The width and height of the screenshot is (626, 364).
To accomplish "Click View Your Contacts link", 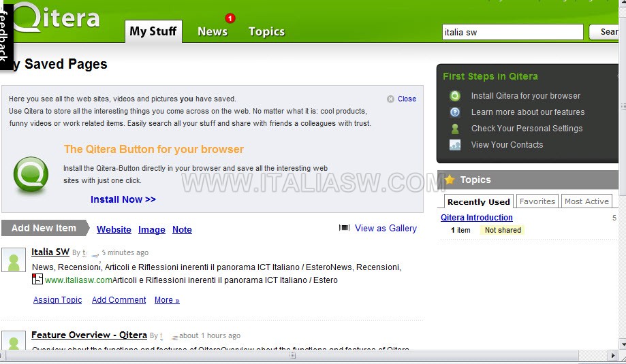I will (x=507, y=145).
